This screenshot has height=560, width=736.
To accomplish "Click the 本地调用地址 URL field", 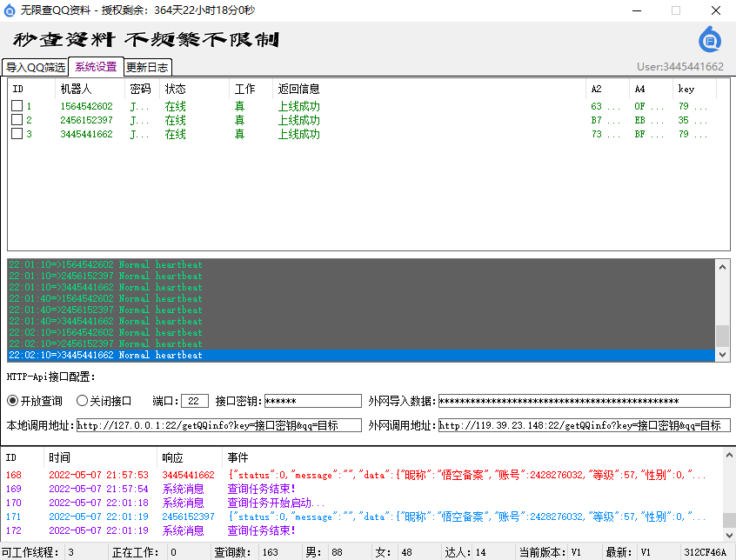I will pos(218,425).
